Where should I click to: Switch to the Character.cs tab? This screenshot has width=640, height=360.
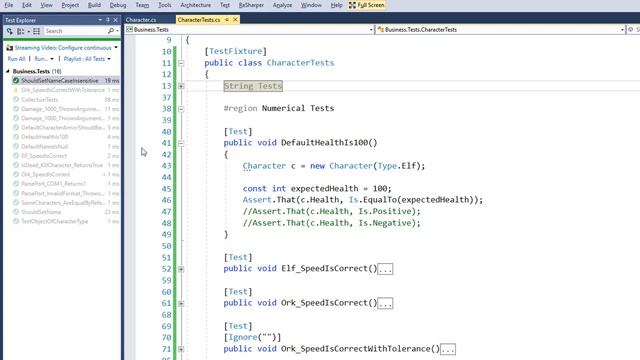141,20
